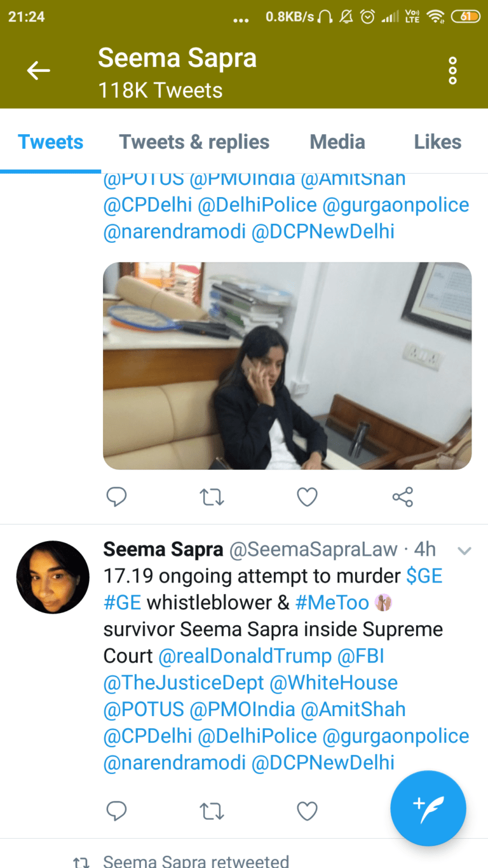Tap the back arrow in header
The image size is (488, 868).
tap(38, 71)
